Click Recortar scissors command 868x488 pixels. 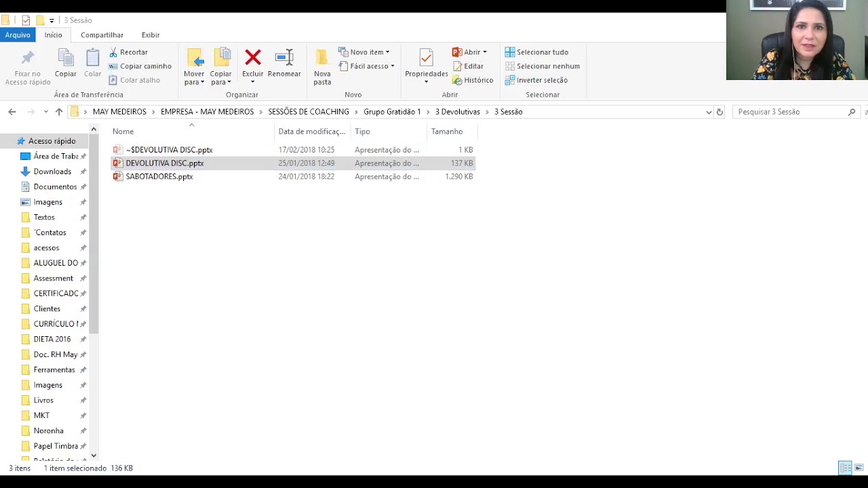pos(128,52)
